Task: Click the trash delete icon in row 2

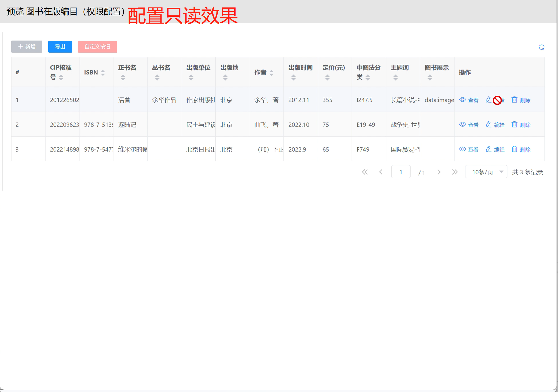Action: (x=514, y=125)
